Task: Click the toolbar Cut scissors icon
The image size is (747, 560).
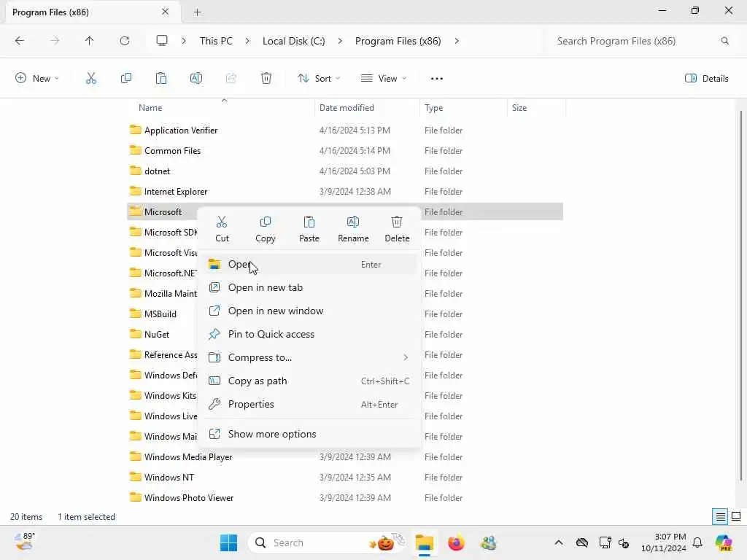Action: (91, 79)
